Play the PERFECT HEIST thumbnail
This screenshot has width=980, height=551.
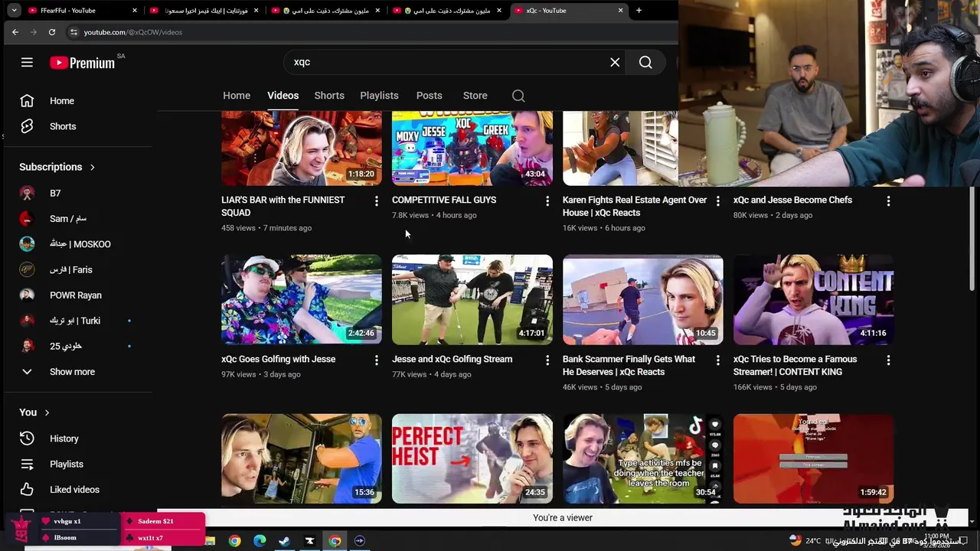point(472,458)
